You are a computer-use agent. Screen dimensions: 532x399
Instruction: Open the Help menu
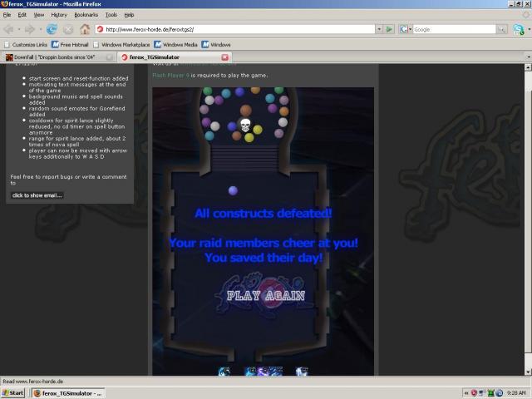click(x=129, y=15)
